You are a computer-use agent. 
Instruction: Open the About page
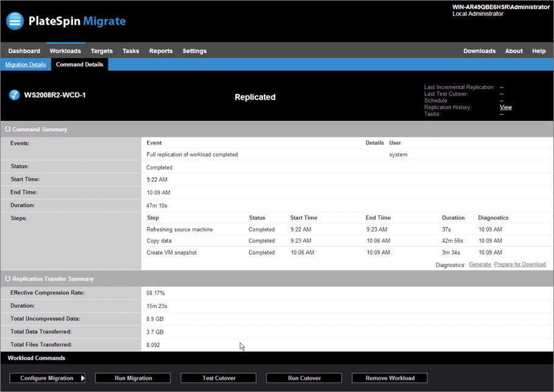tap(514, 51)
